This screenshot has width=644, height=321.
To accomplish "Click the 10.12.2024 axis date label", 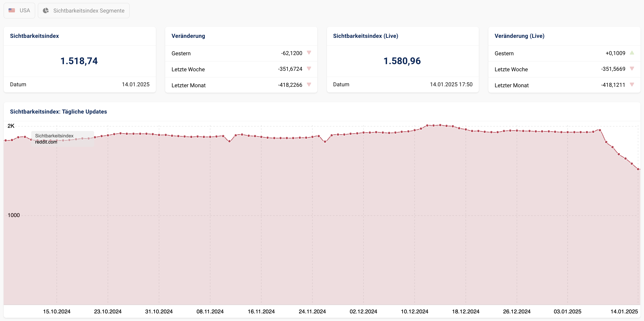I will tap(414, 311).
